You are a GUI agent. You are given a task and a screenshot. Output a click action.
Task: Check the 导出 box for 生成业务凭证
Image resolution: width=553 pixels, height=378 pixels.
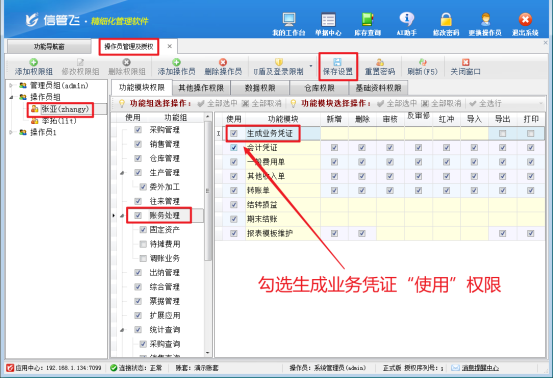tap(502, 133)
